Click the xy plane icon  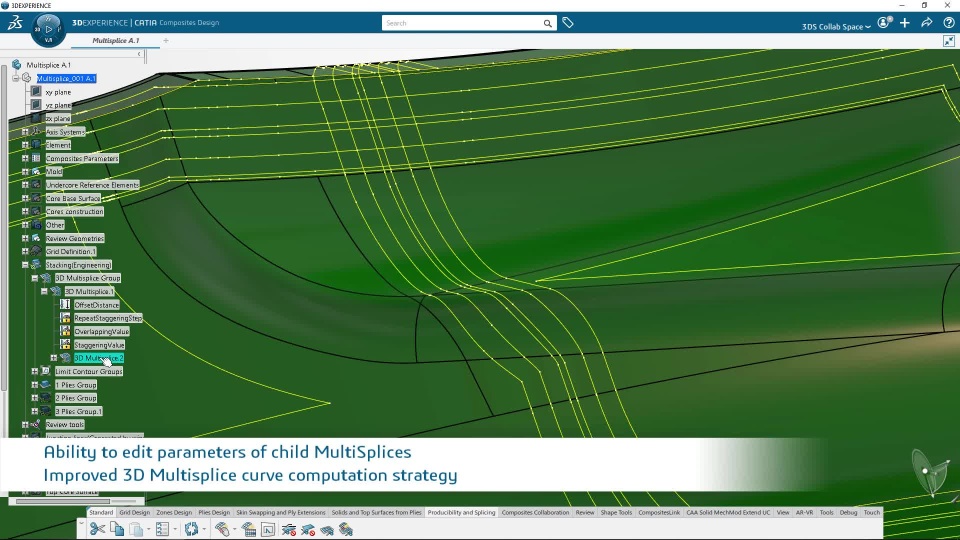[x=36, y=92]
